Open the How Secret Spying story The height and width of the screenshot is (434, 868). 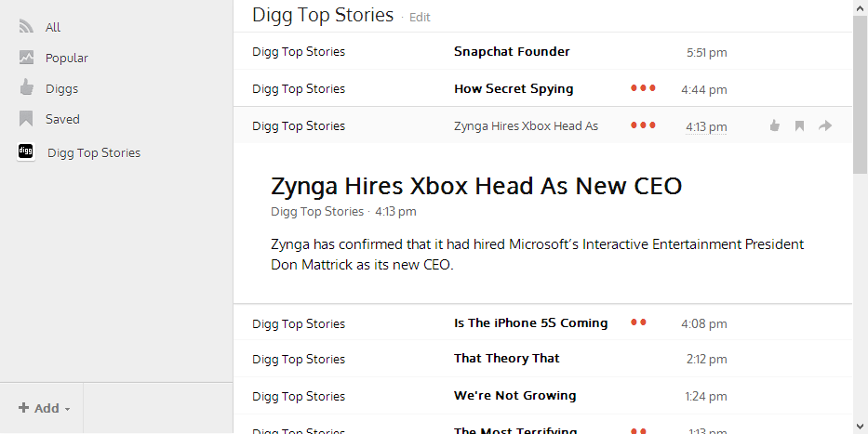point(514,89)
